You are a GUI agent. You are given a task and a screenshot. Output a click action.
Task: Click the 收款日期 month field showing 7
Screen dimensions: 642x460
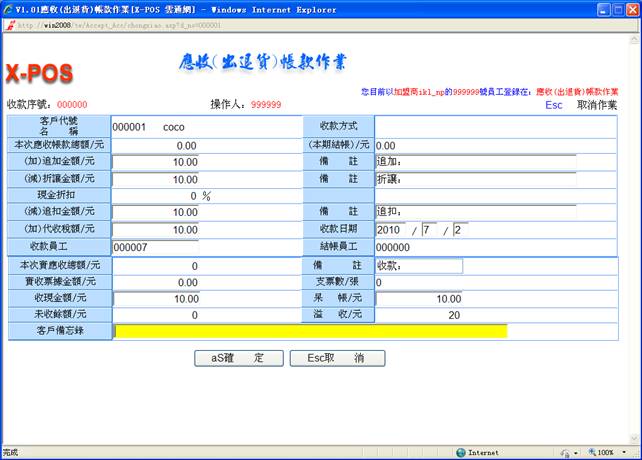click(x=429, y=230)
